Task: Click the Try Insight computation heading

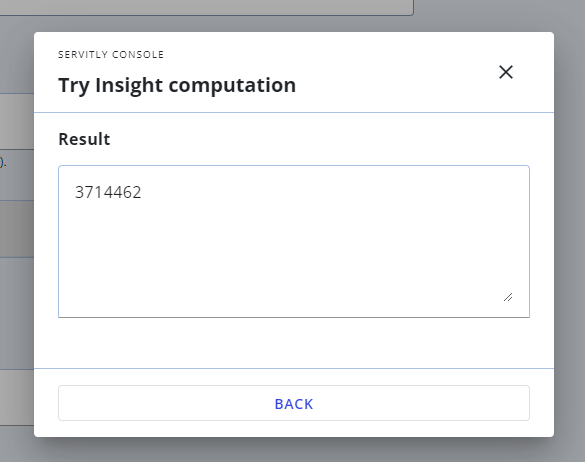Action: tap(177, 85)
